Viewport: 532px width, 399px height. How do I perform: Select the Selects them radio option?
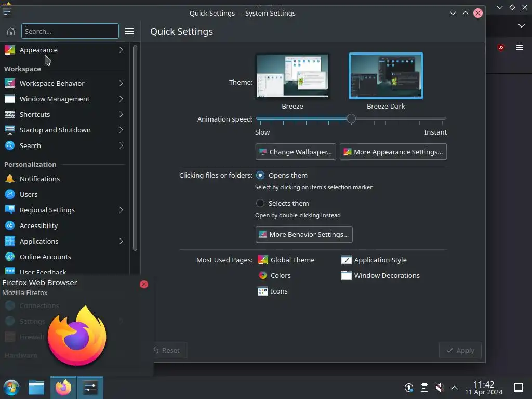[260, 203]
